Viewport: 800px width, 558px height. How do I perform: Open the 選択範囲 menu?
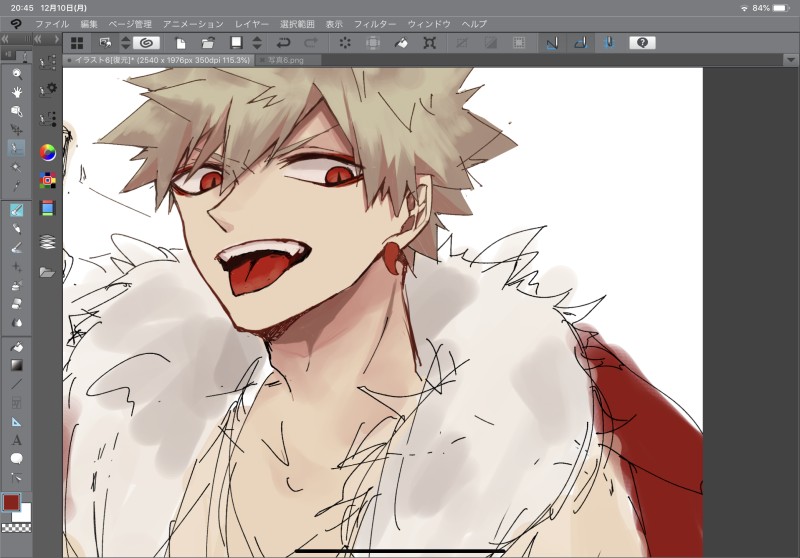point(297,24)
